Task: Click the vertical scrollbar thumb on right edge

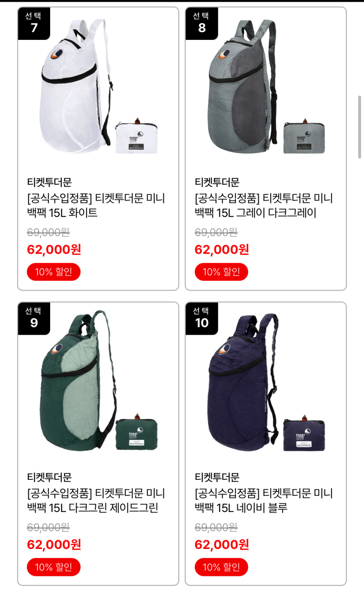Action: 360,127
